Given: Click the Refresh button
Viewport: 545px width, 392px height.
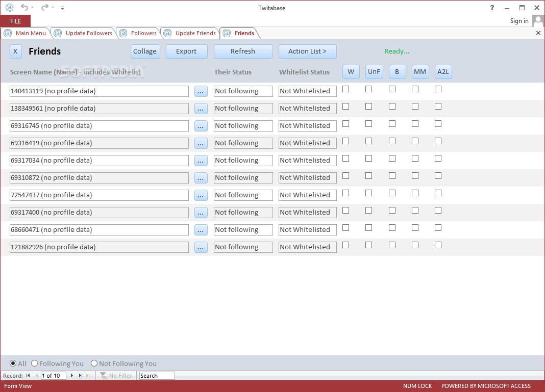Looking at the screenshot, I should tap(243, 51).
